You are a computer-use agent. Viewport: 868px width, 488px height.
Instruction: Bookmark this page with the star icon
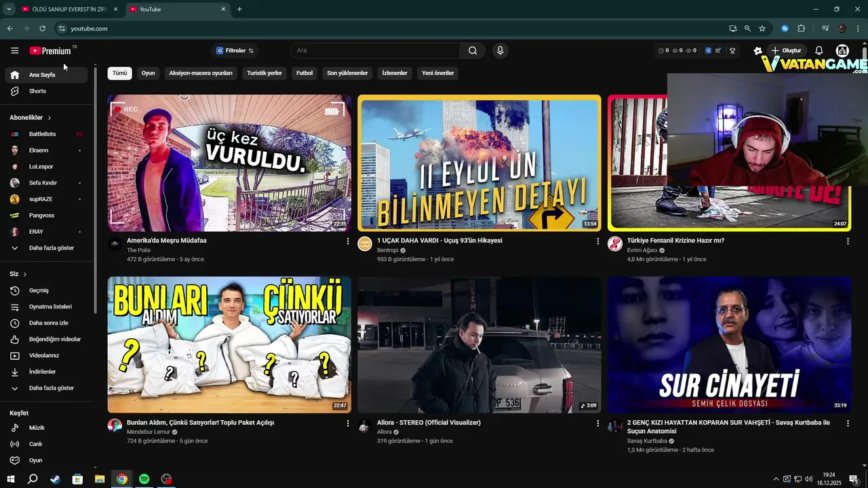click(x=762, y=28)
